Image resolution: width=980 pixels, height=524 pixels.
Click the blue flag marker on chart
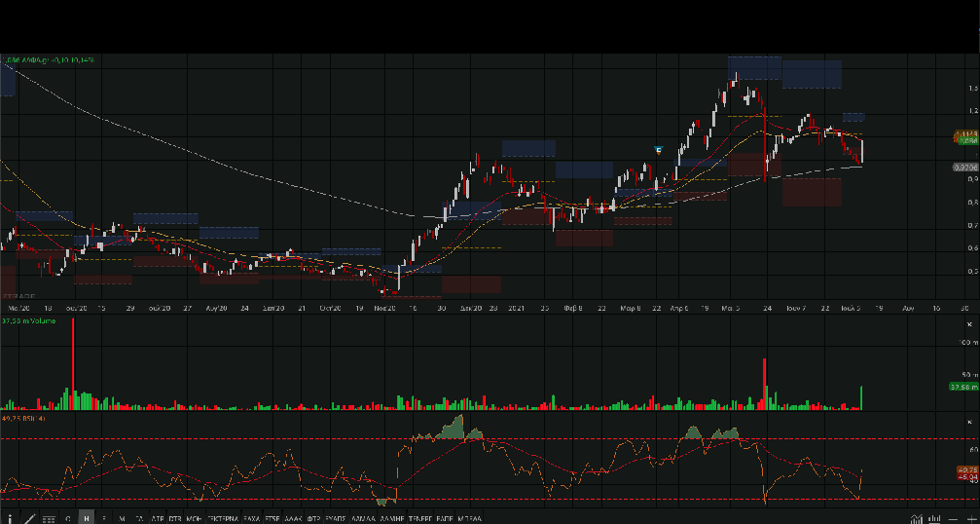[x=659, y=149]
